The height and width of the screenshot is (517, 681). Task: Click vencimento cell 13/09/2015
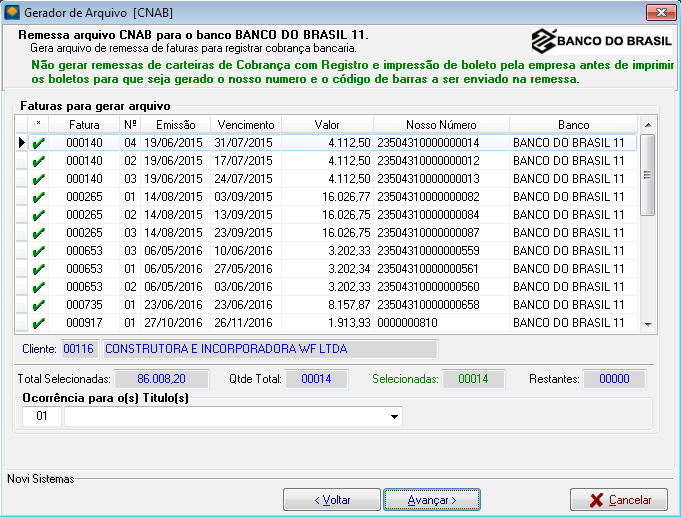246,215
